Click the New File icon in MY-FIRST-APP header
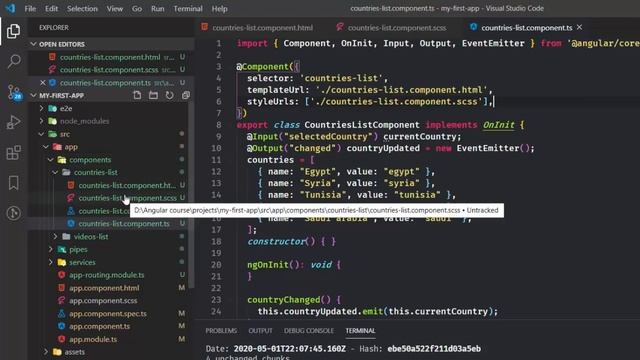The image size is (640, 360). point(137,95)
